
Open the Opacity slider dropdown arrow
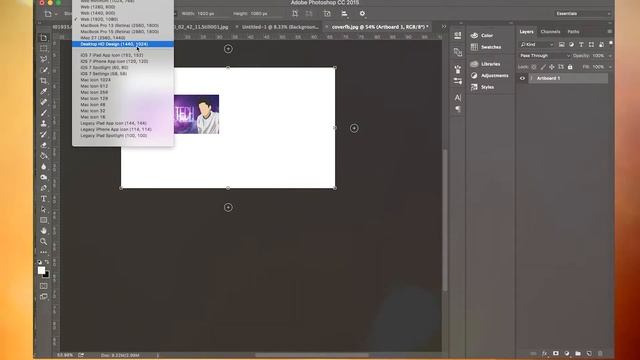point(610,56)
